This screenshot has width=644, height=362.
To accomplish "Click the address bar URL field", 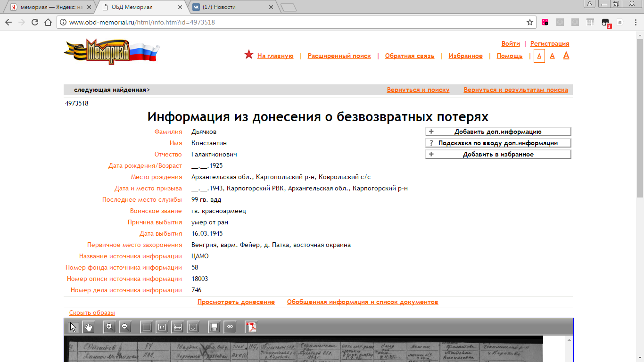I will (297, 22).
